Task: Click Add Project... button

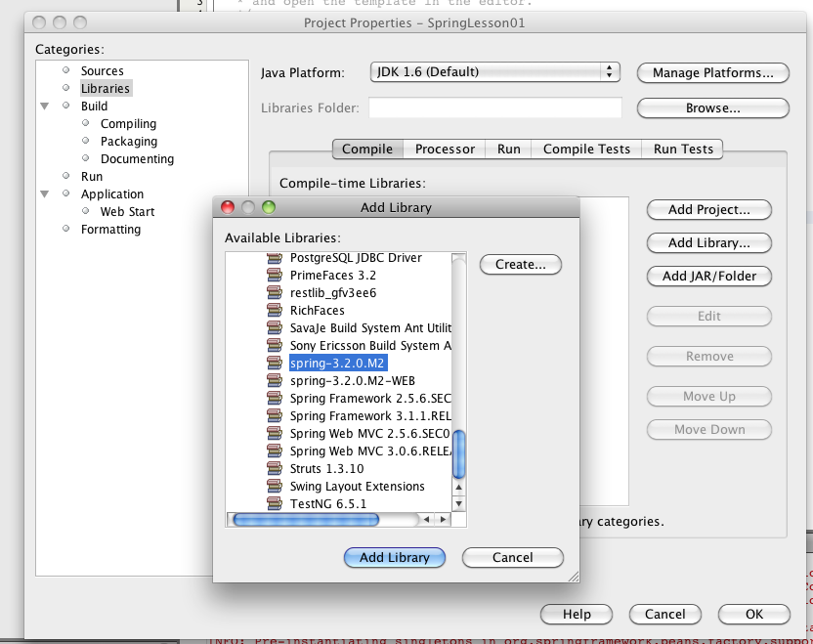Action: (x=708, y=209)
